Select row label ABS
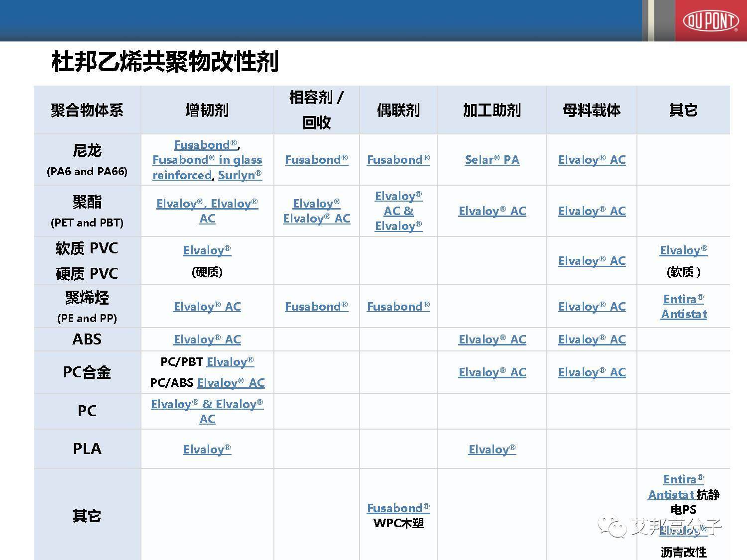The width and height of the screenshot is (747, 560). click(x=87, y=339)
